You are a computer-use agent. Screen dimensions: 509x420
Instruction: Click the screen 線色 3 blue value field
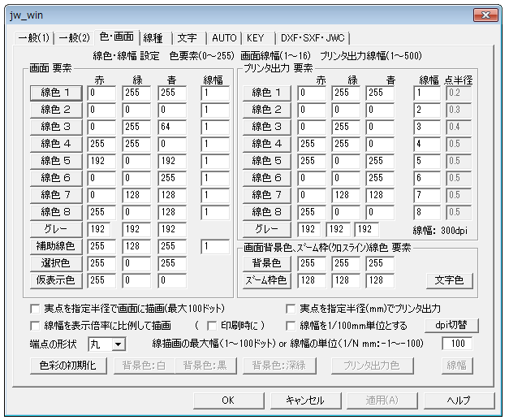coord(172,127)
